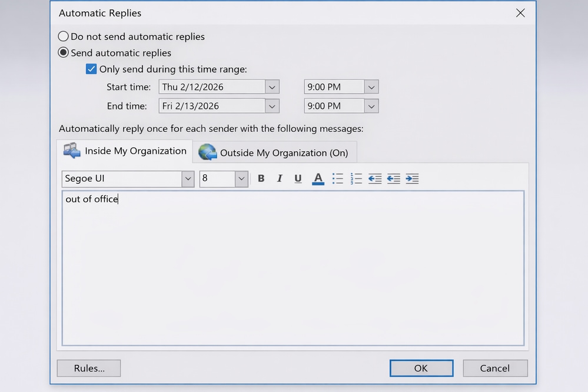
Task: Uncheck Only send during this time range
Action: pos(91,69)
